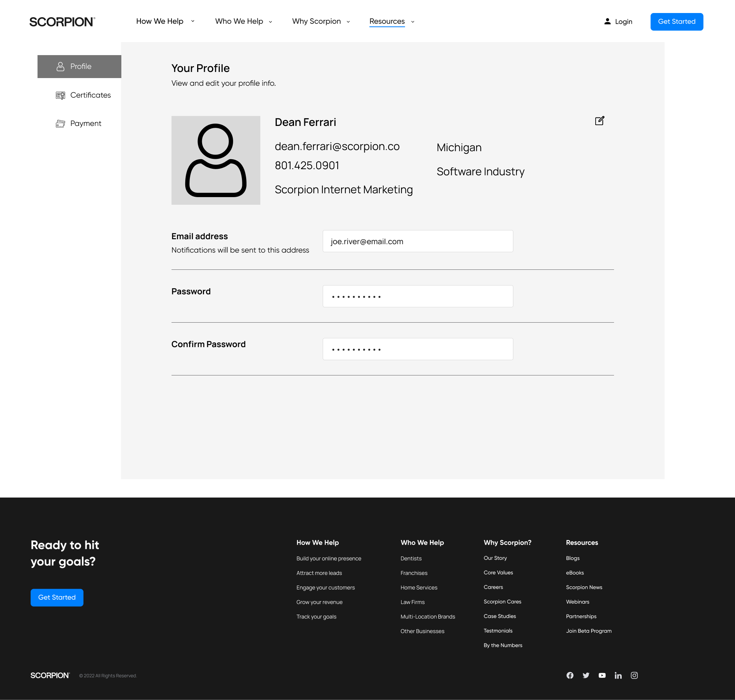Expand the How We Help dropdown
This screenshot has height=700, width=735.
[165, 21]
